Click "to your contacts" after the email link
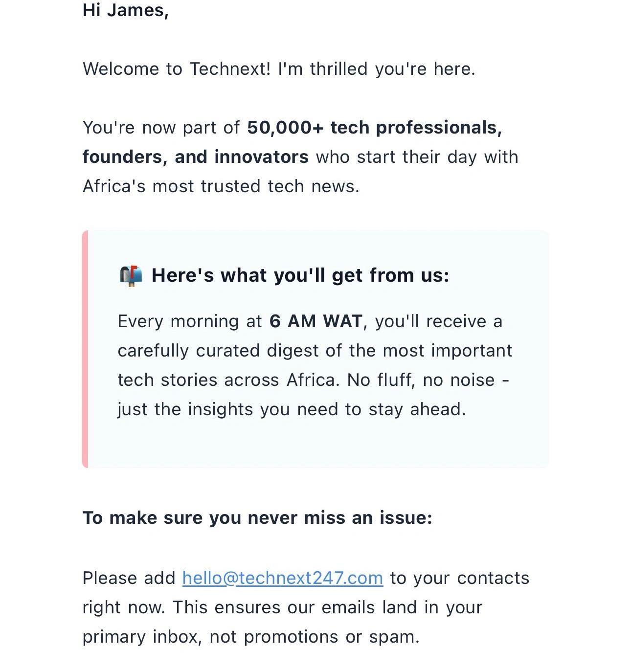The image size is (631, 672). (459, 578)
